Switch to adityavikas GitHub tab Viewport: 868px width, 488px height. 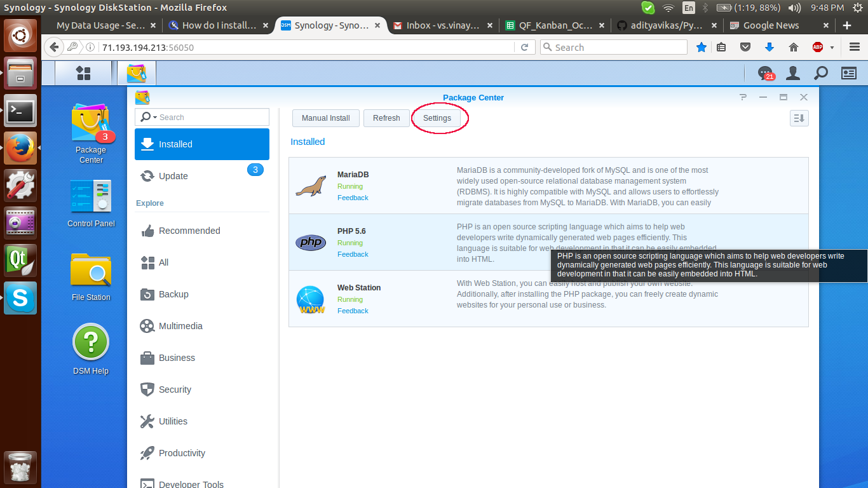667,25
